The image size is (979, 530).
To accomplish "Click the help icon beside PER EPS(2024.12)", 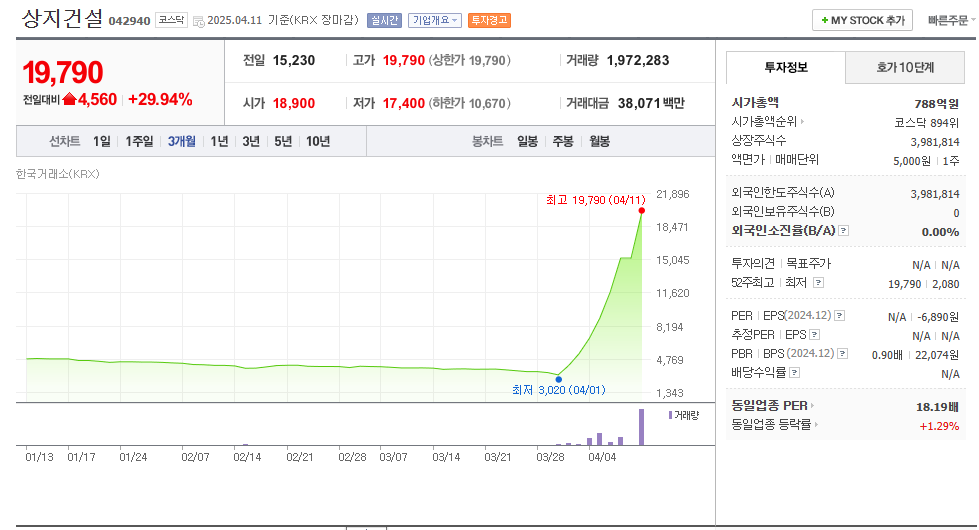I will (x=840, y=316).
